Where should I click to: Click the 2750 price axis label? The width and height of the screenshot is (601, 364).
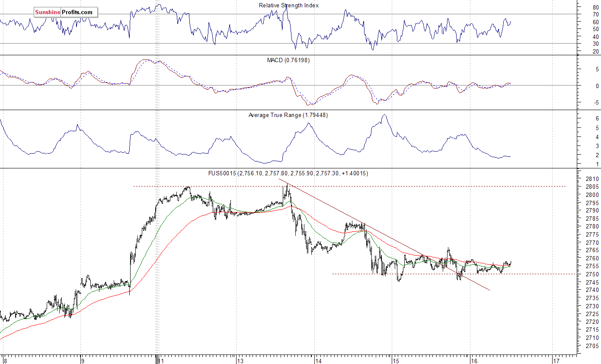click(x=592, y=274)
